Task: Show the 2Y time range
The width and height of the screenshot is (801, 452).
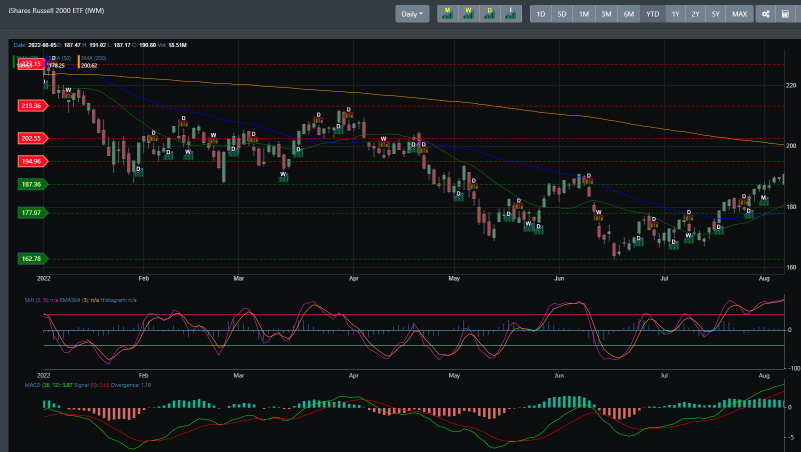Action: coord(695,14)
